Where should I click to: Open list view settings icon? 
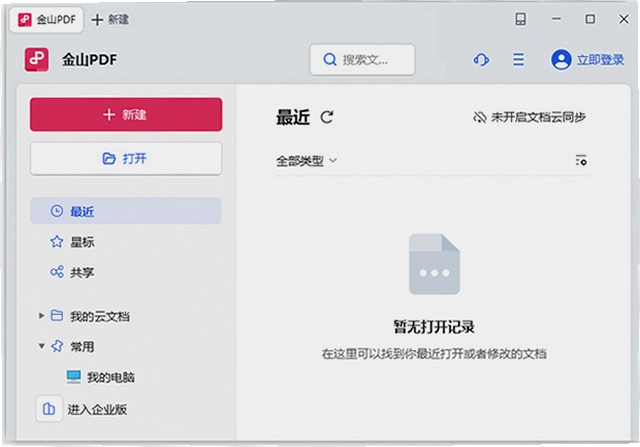click(581, 160)
